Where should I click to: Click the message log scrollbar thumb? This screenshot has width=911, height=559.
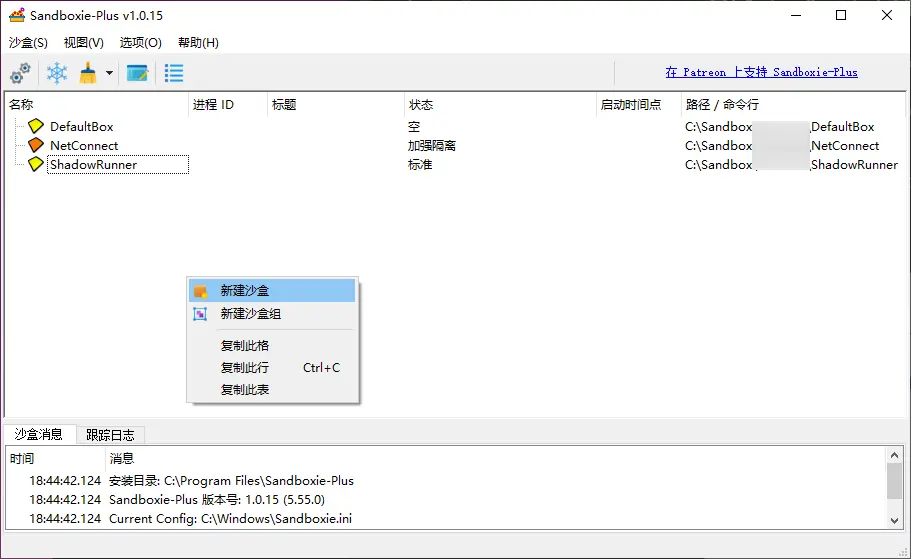point(894,481)
